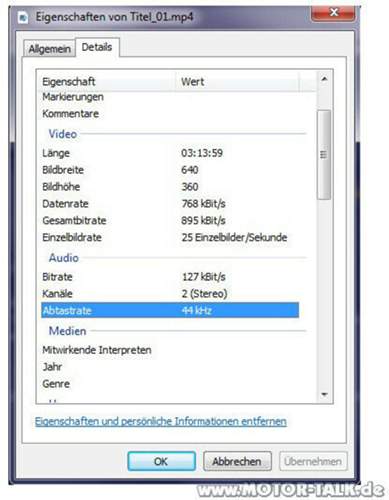Click the scrollbar up arrow

point(324,79)
